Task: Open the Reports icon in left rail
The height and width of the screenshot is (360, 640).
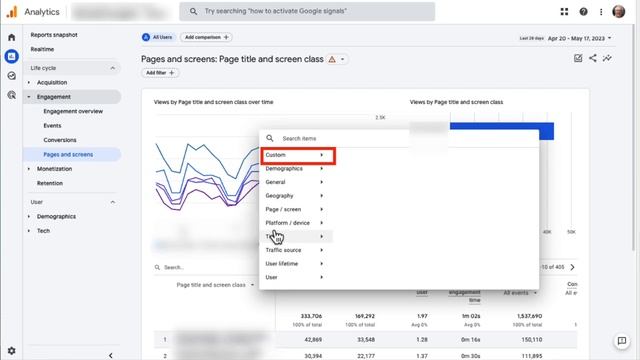Action: [11, 56]
